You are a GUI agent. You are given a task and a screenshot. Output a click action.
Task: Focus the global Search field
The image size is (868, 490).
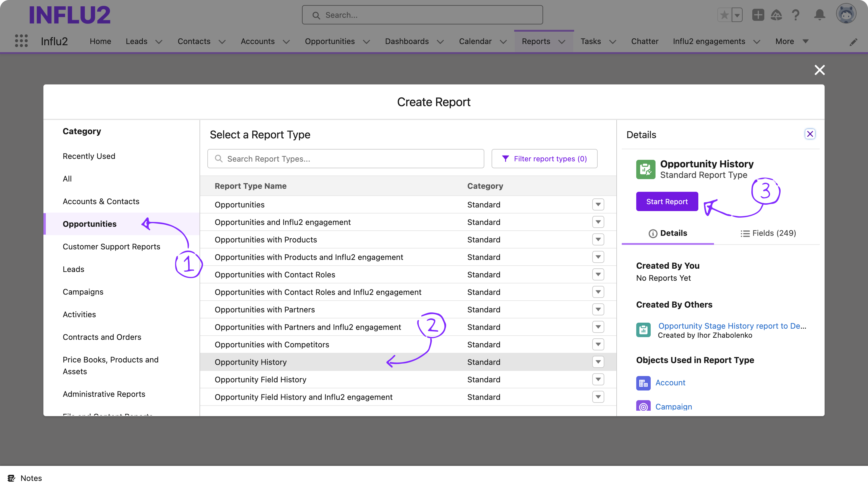[422, 15]
